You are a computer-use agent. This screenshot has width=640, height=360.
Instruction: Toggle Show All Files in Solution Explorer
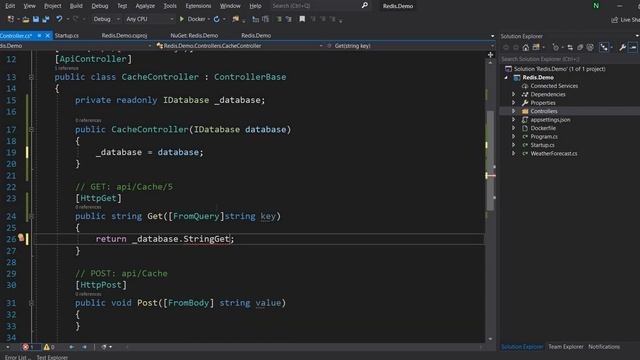590,48
